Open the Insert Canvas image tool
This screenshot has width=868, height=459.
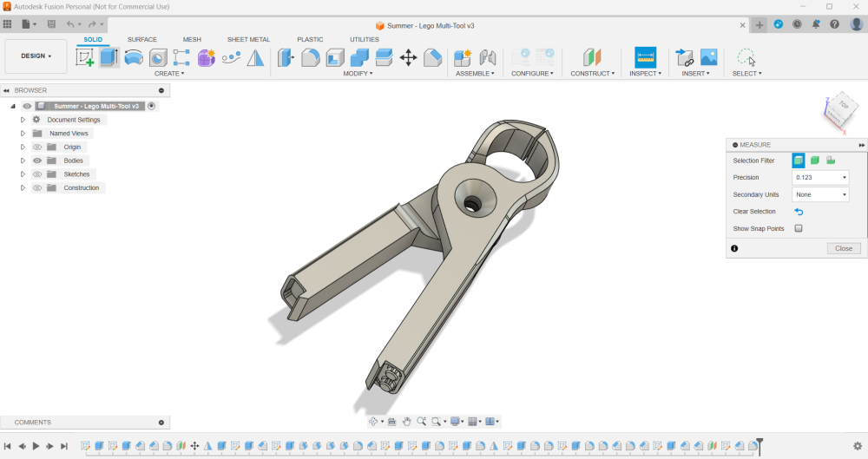pos(708,58)
